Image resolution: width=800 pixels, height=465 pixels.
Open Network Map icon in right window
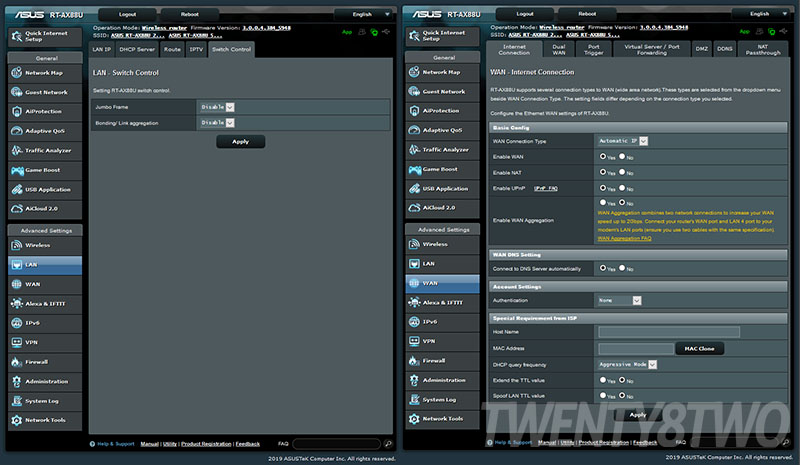point(414,72)
